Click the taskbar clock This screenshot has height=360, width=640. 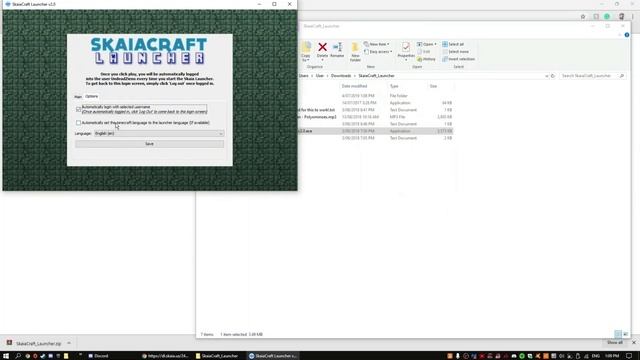(x=612, y=356)
